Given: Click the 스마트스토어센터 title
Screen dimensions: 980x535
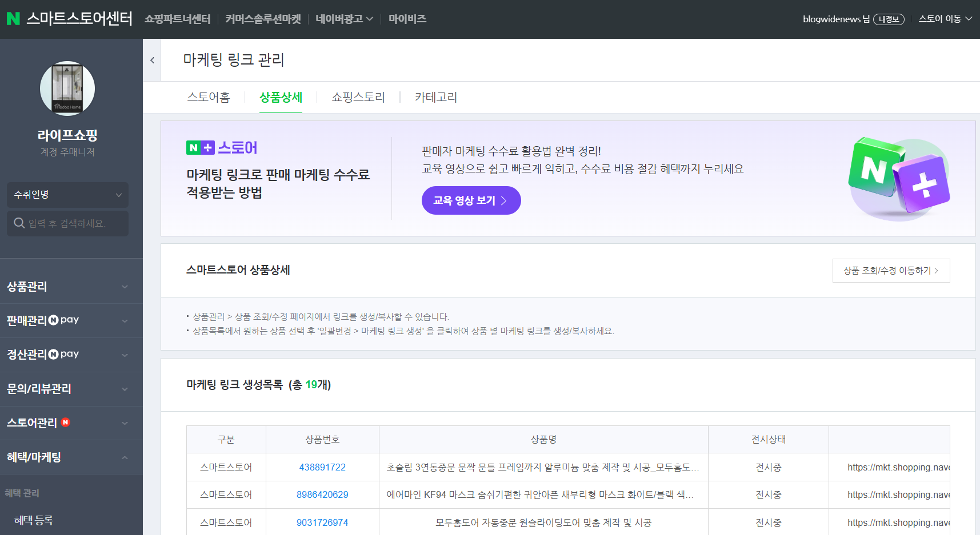Looking at the screenshot, I should coord(79,19).
